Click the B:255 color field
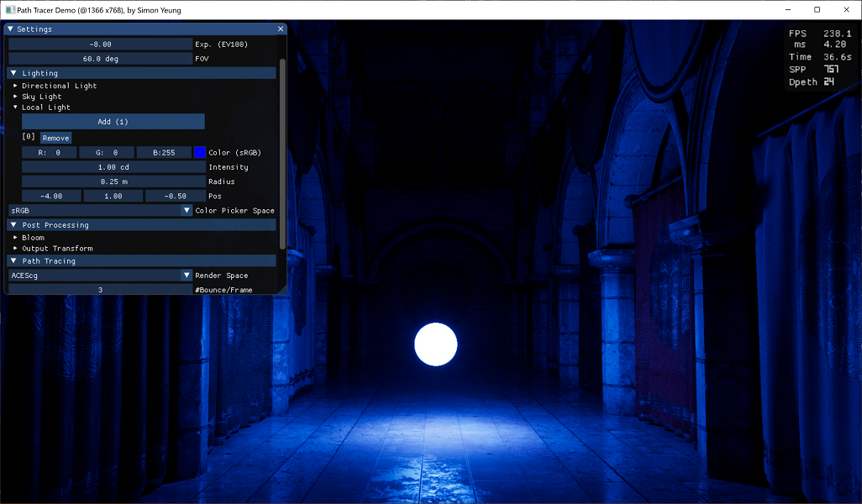The width and height of the screenshot is (862, 504). (164, 152)
